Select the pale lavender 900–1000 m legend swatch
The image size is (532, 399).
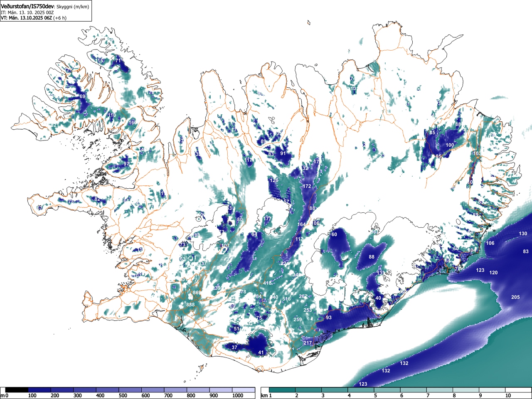click(221, 390)
